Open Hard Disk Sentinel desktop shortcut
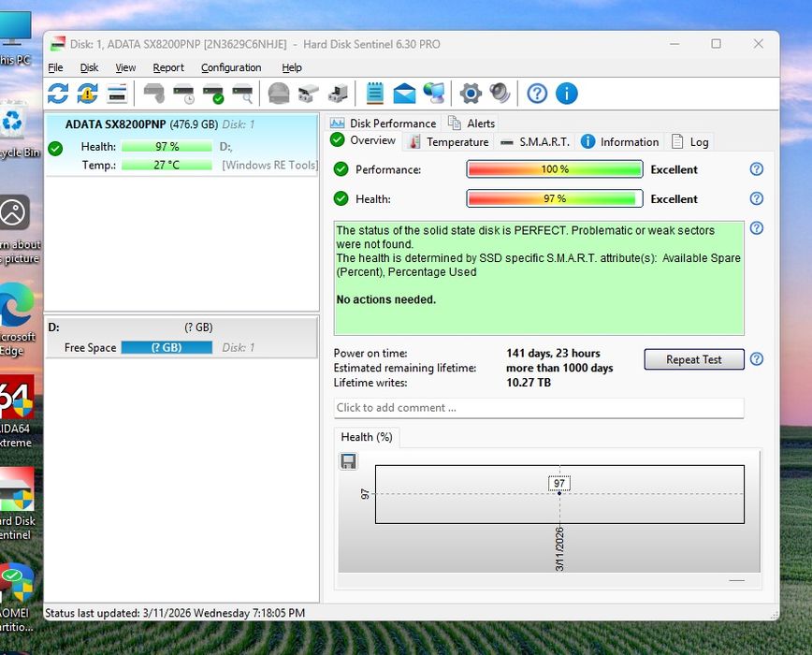Viewport: 812px width, 655px height. click(17, 503)
